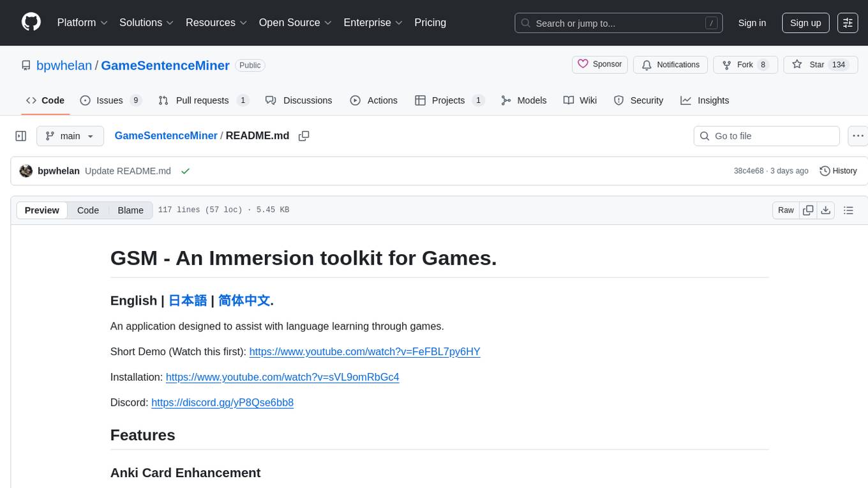Open the 简体中文 README link
The height and width of the screenshot is (488, 868).
point(244,300)
